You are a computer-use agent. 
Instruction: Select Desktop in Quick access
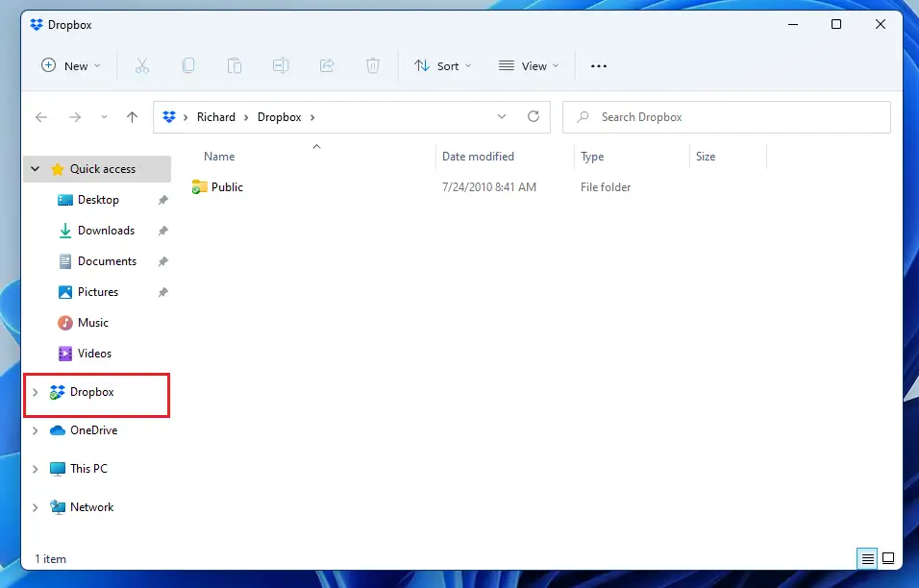point(98,200)
